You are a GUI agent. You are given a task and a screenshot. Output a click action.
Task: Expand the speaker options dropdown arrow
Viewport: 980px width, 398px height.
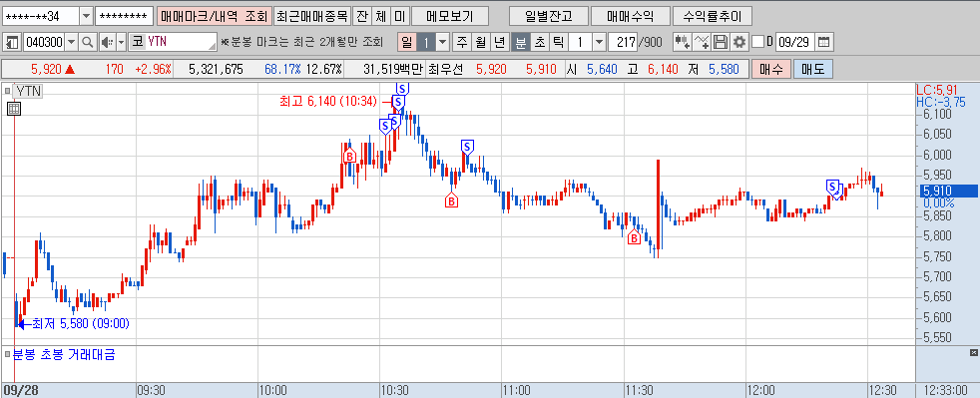[x=121, y=43]
